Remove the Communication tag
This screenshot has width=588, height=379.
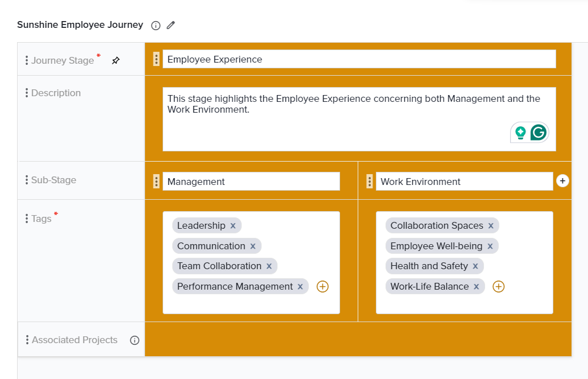pos(252,246)
